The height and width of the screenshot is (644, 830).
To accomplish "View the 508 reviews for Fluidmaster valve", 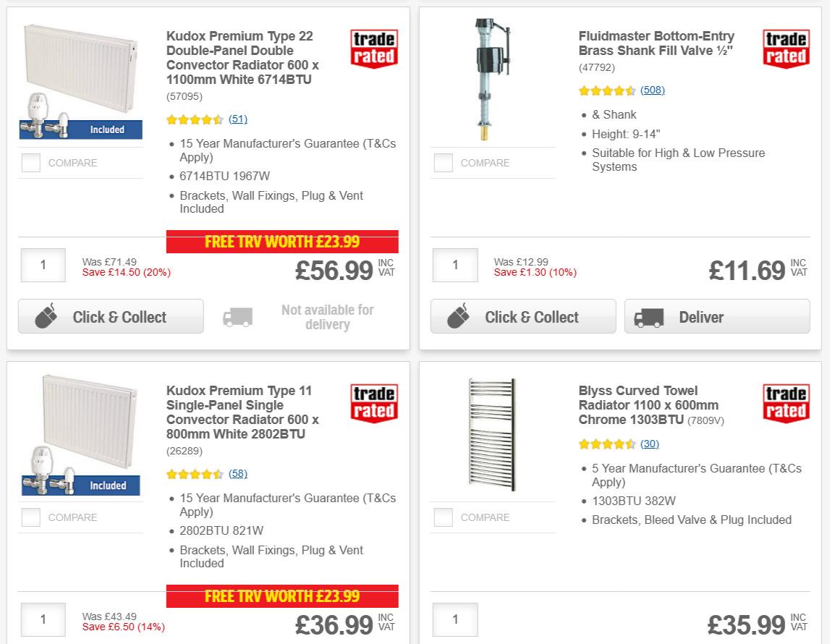I will click(x=653, y=90).
